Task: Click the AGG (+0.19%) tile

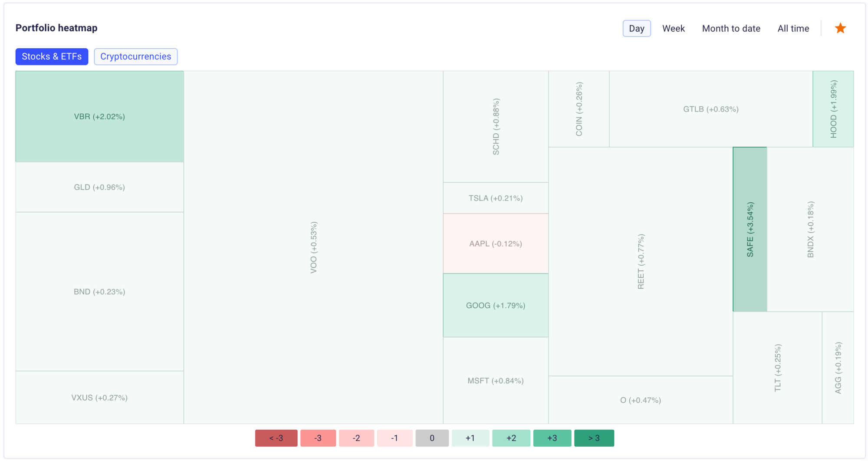Action: click(838, 368)
